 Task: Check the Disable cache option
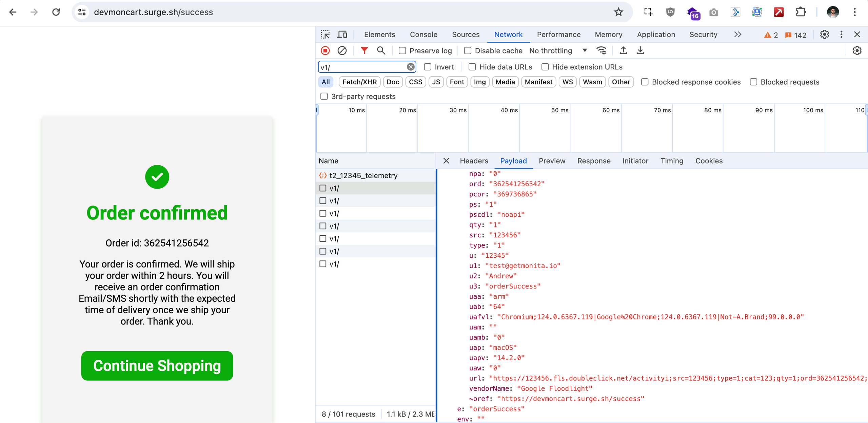pyautogui.click(x=468, y=50)
